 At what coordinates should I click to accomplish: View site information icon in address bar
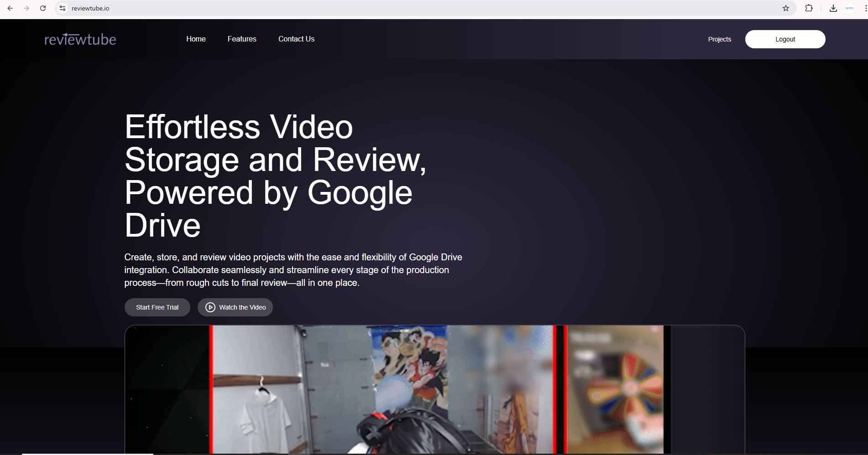click(x=62, y=8)
